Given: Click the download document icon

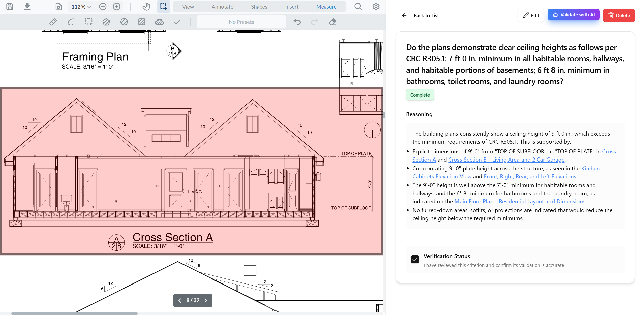Looking at the screenshot, I should (x=27, y=7).
